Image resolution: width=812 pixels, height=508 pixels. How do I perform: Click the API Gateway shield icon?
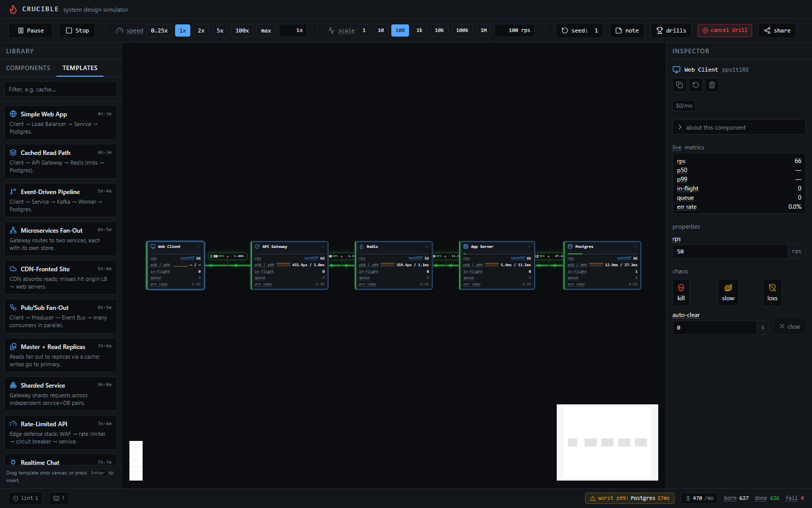coord(257,246)
